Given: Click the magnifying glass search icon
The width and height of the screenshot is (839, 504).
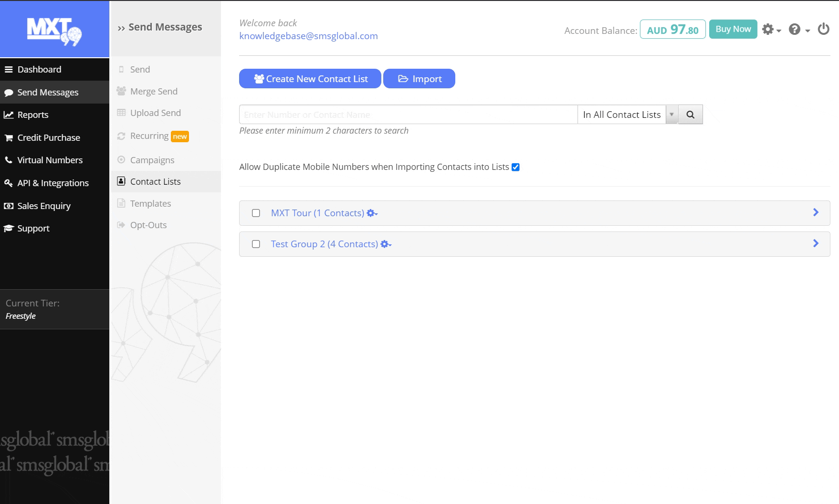Looking at the screenshot, I should (690, 115).
